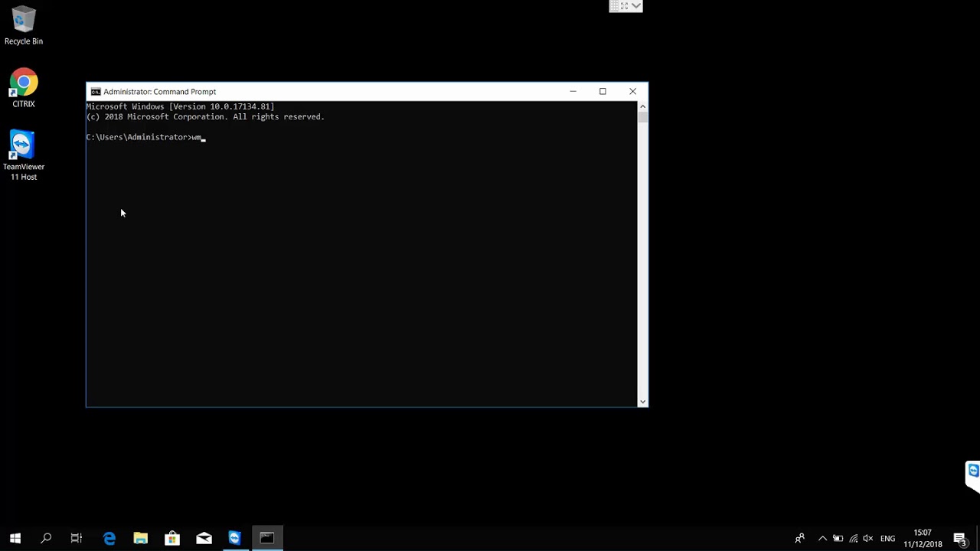Click the Command Prompt scrollbar down arrow
Screen dimensions: 980x551
(x=642, y=401)
